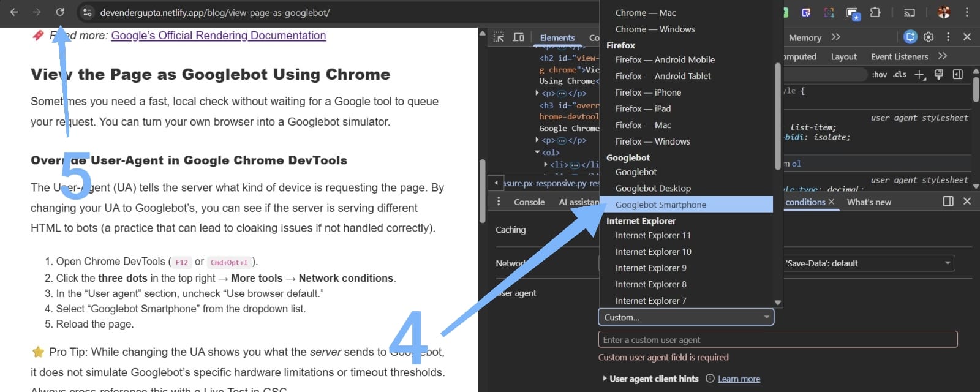Open DevTools AI assistance icon button
The height and width of the screenshot is (392, 980).
pyautogui.click(x=910, y=37)
